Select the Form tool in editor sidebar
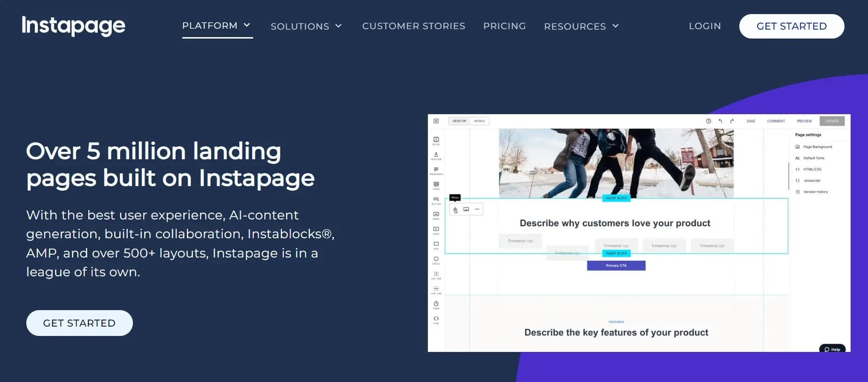Image resolution: width=868 pixels, height=382 pixels. pyautogui.click(x=436, y=186)
